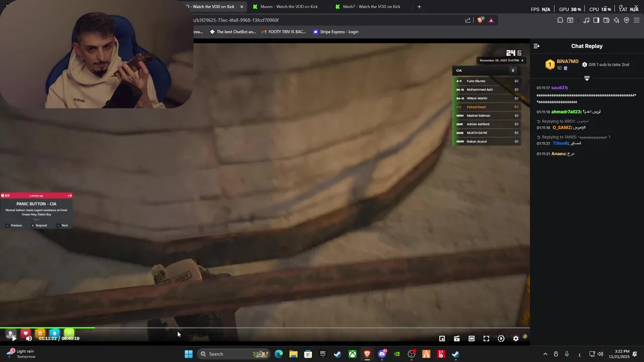
Task: Open Brave Shields icon
Action: pos(480,20)
